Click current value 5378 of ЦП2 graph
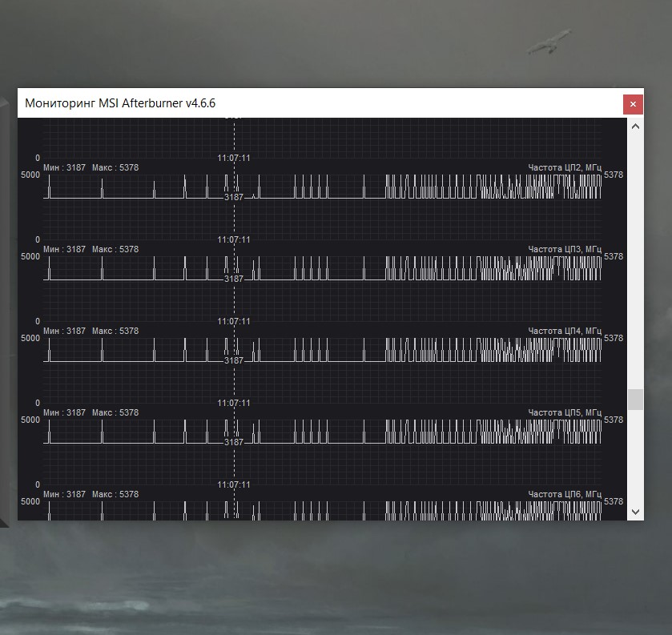Image resolution: width=672 pixels, height=635 pixels. click(x=614, y=175)
